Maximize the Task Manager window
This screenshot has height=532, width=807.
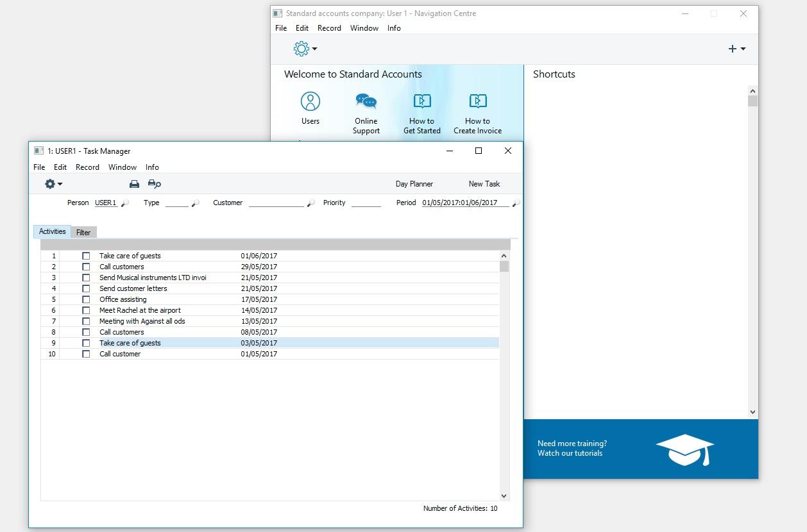[478, 151]
